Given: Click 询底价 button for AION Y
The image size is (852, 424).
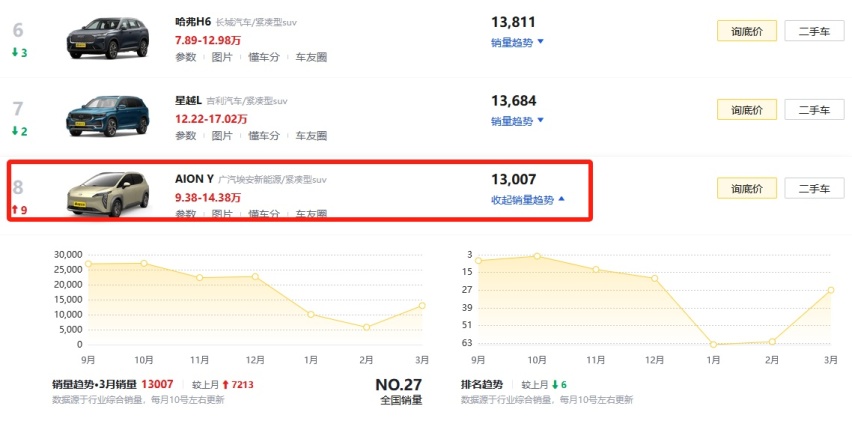Looking at the screenshot, I should 747,188.
